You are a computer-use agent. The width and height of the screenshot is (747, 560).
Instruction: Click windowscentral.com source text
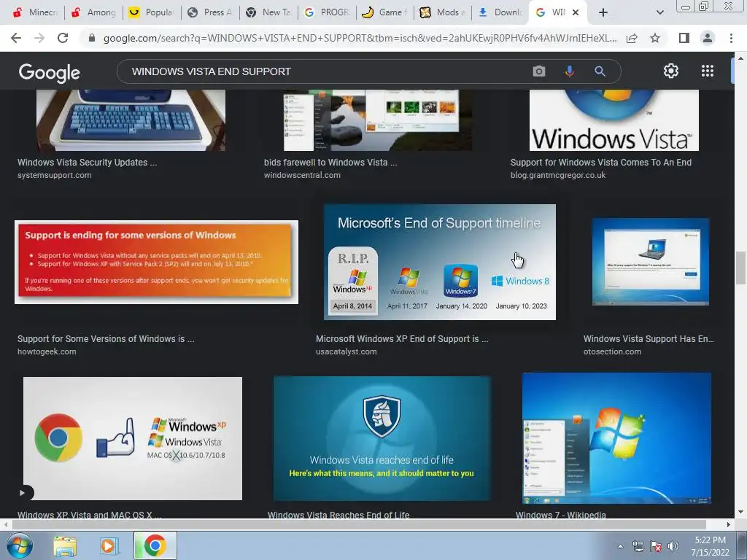point(302,175)
